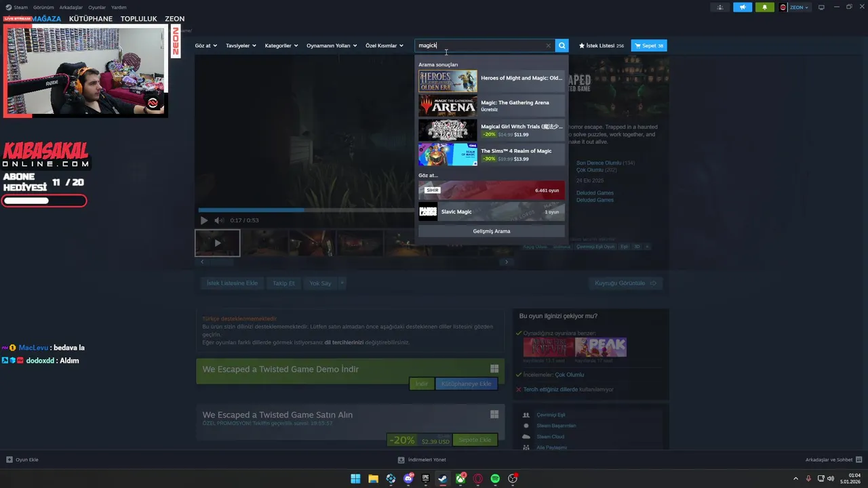Clear the search box with the X
The width and height of the screenshot is (868, 488).
click(x=548, y=45)
